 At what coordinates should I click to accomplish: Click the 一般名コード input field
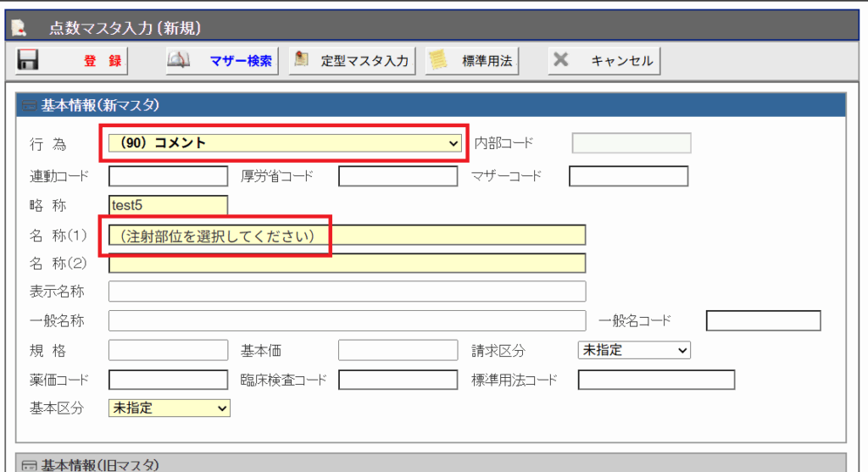point(763,320)
